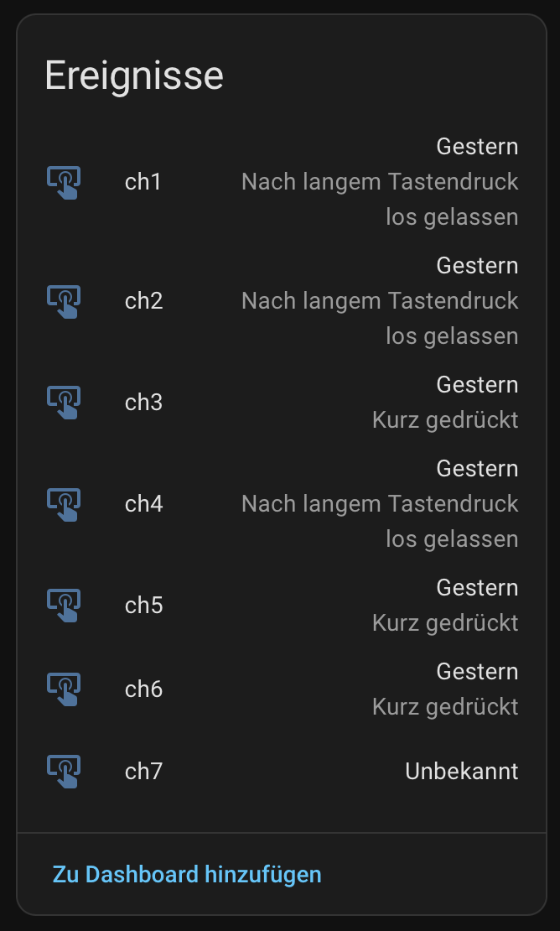Image resolution: width=560 pixels, height=931 pixels.
Task: Click ch6 Gestern timestamp
Action: click(477, 672)
